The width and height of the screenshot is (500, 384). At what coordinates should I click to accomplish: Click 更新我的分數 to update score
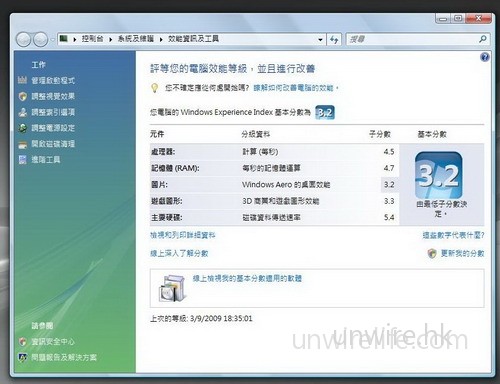point(463,254)
